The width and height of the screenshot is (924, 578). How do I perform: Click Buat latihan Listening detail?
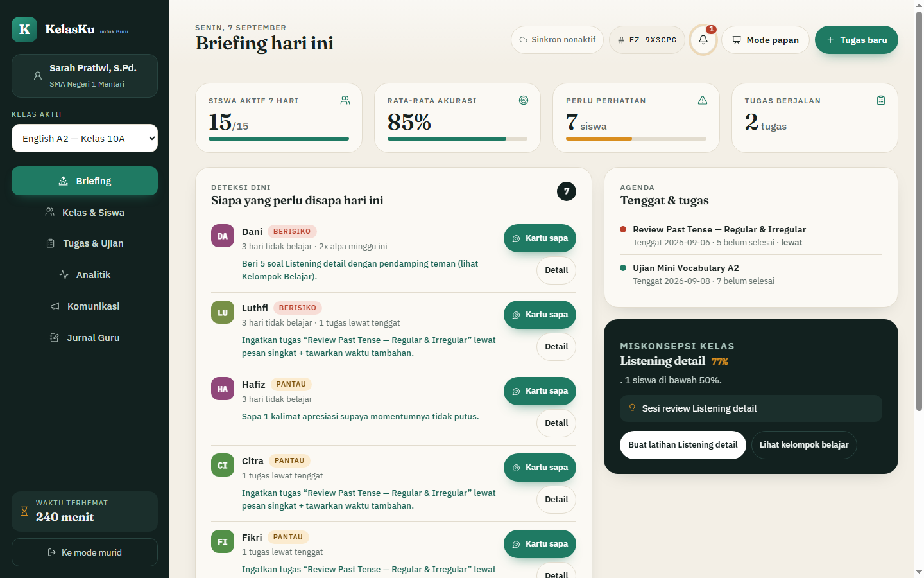[683, 445]
